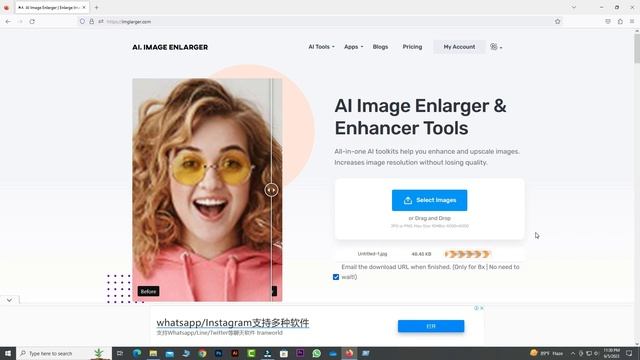Click the Before label on photo
Viewport: 640px width, 360px height.
(148, 291)
